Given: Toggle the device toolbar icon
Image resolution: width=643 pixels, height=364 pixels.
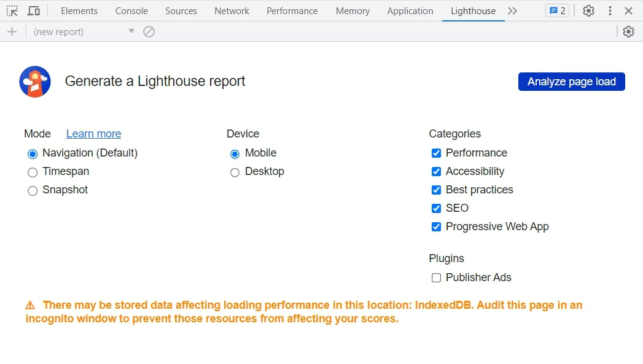Looking at the screenshot, I should pos(34,11).
